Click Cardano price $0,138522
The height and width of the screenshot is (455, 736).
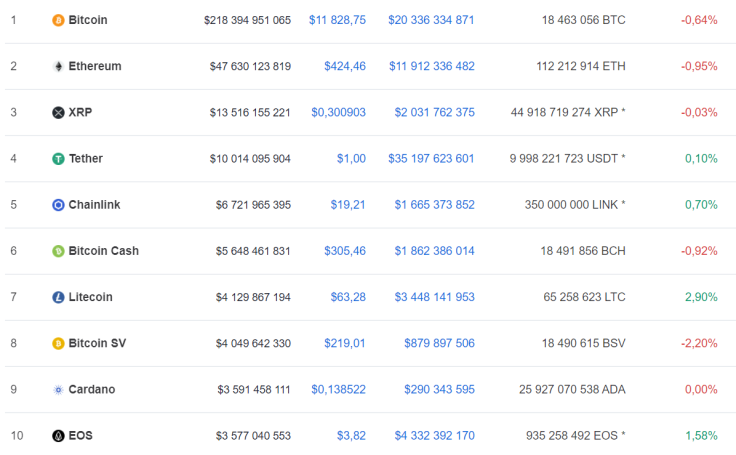(x=338, y=390)
